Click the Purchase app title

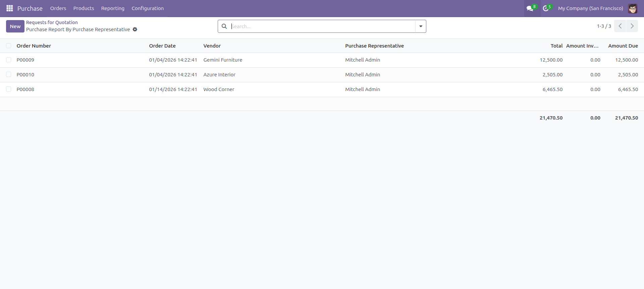coord(30,8)
